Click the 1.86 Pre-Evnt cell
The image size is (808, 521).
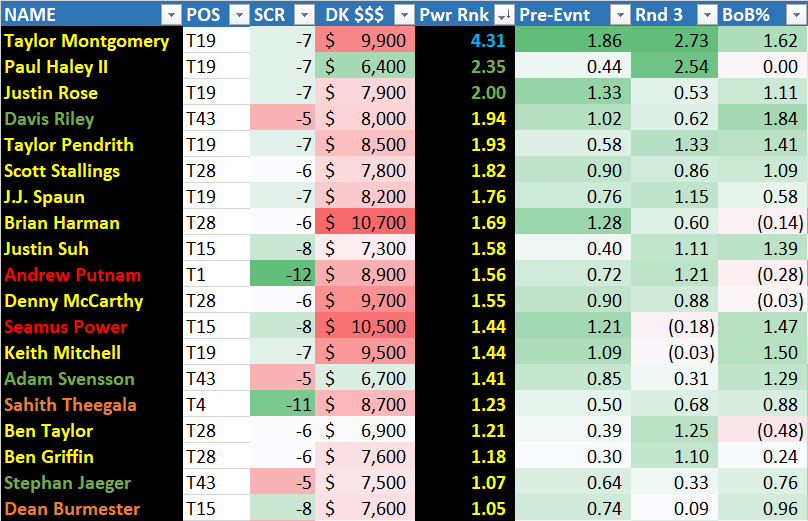pyautogui.click(x=573, y=40)
